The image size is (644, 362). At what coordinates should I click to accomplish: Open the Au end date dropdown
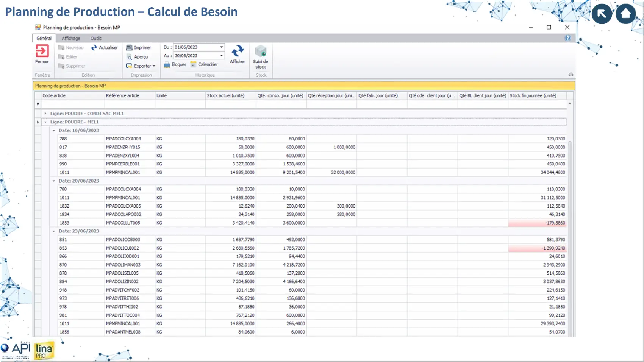(x=222, y=56)
